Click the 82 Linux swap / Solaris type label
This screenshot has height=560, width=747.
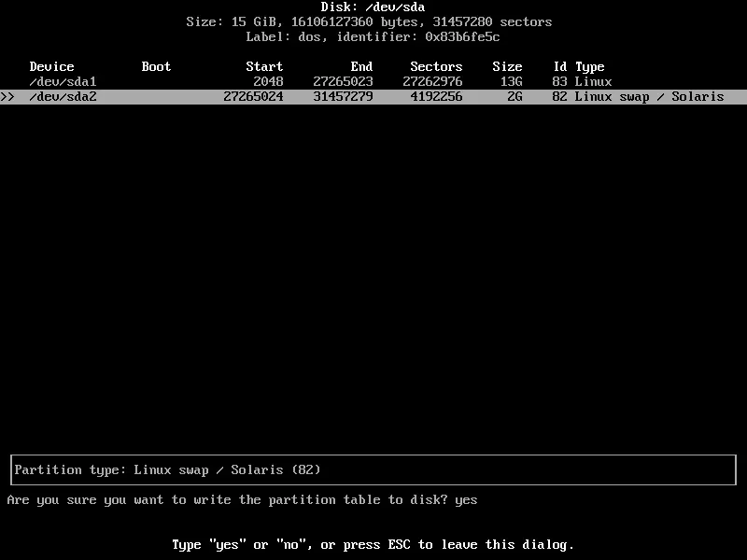tap(640, 95)
